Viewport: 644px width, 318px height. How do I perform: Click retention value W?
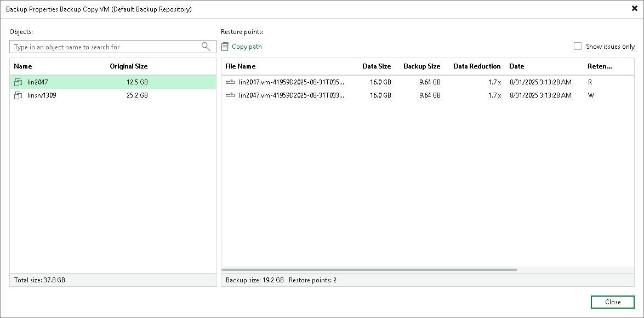click(x=591, y=95)
